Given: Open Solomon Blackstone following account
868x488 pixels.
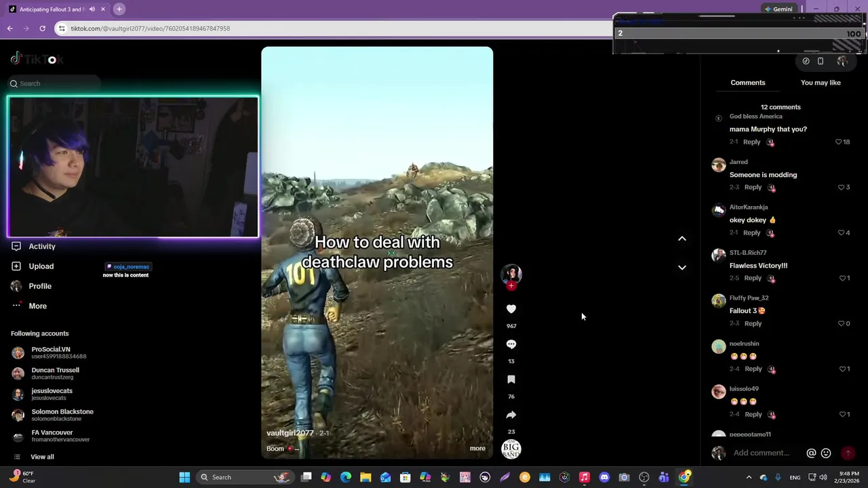Looking at the screenshot, I should tap(54, 415).
